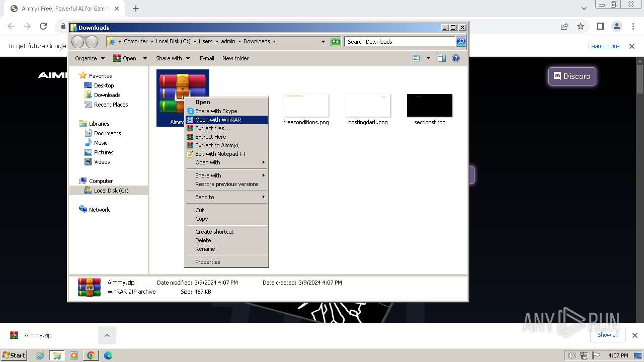Image resolution: width=644 pixels, height=362 pixels.
Task: Choose Rename from the context menu
Action: [226, 249]
